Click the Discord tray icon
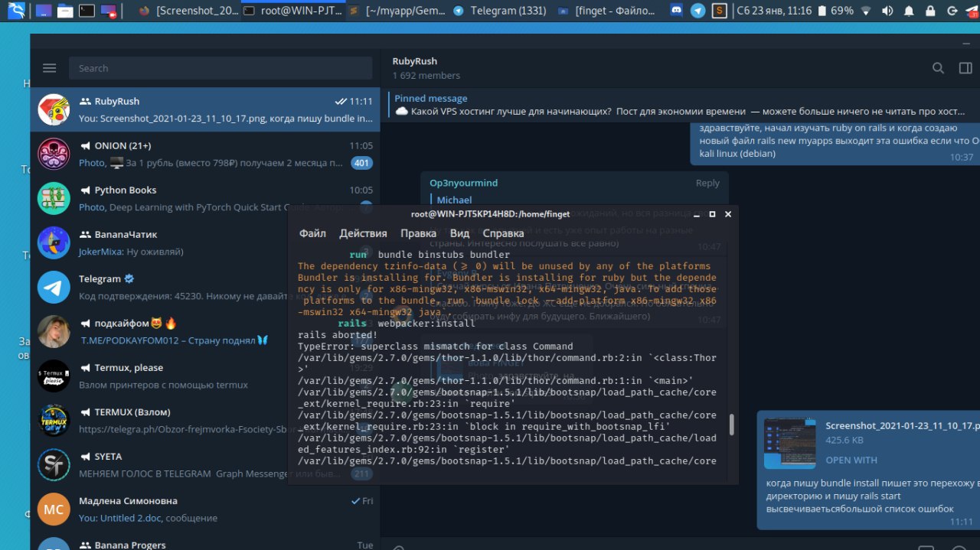 pyautogui.click(x=677, y=11)
